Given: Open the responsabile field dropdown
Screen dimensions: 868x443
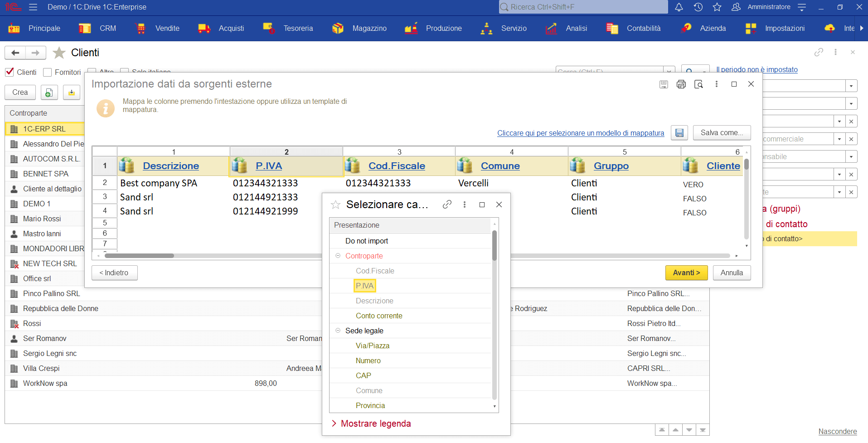Looking at the screenshot, I should click(851, 156).
